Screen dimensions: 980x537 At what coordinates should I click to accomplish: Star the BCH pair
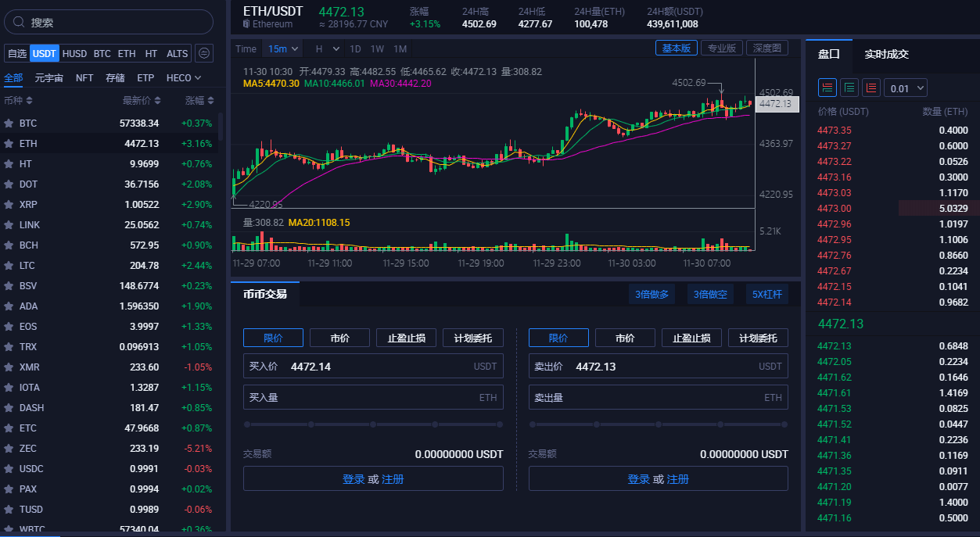(x=9, y=245)
